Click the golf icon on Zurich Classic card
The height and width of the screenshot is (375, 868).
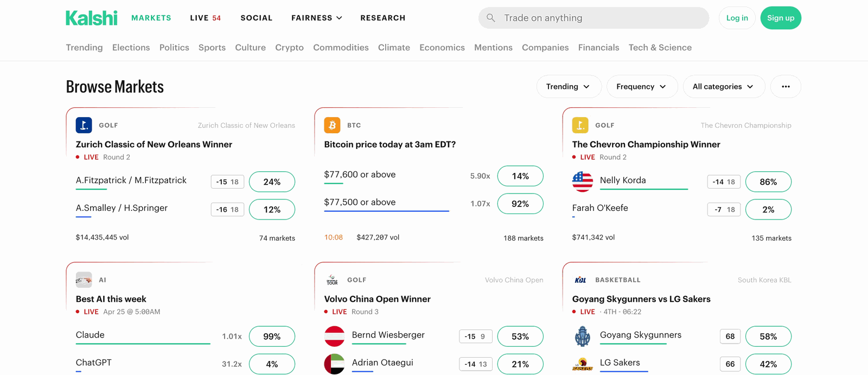click(84, 125)
